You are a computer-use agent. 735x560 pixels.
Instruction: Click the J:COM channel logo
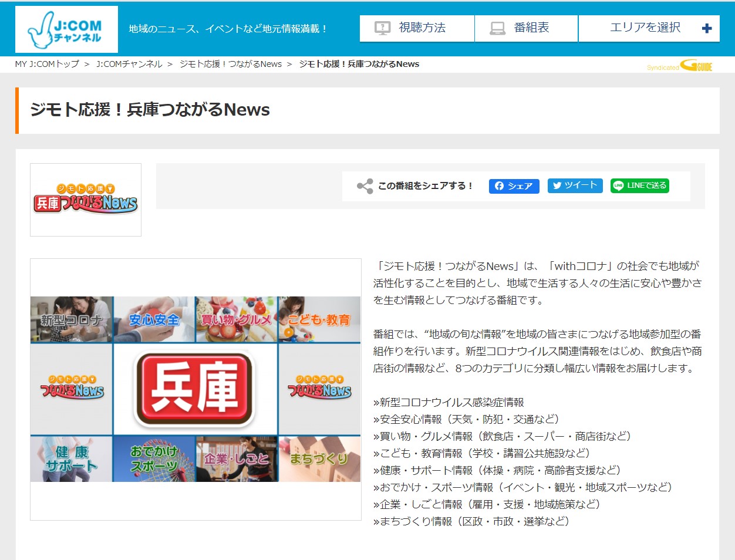66,27
